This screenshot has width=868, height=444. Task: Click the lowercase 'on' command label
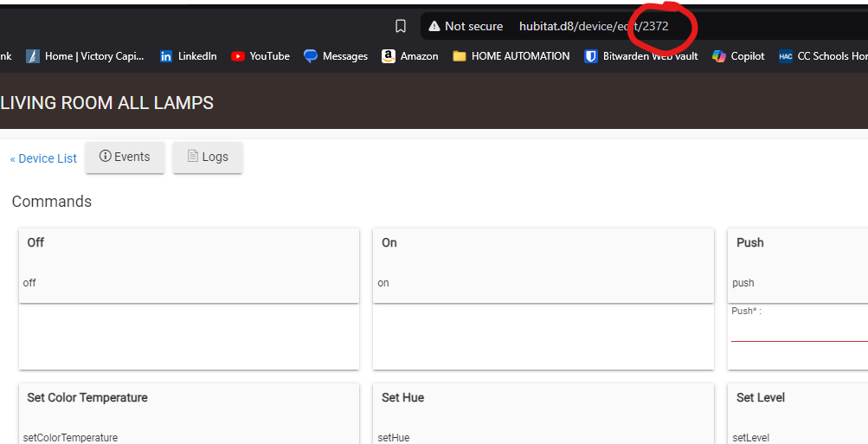coord(383,283)
